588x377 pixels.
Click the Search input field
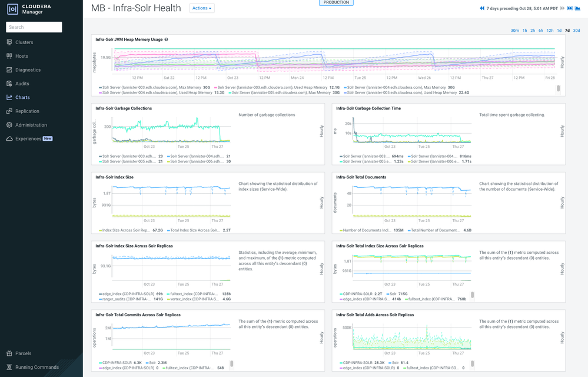[34, 27]
